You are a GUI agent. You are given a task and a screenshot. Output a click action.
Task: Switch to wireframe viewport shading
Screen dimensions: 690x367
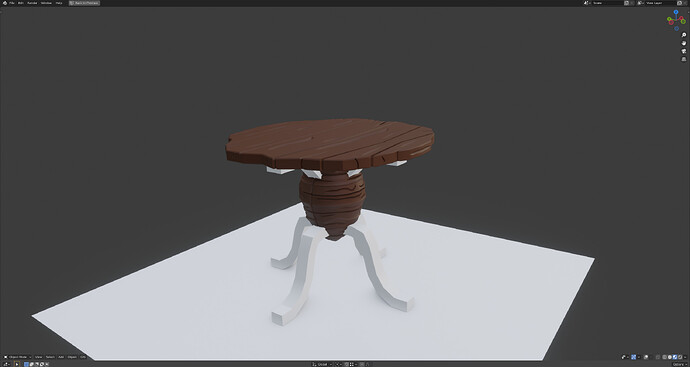(x=664, y=357)
